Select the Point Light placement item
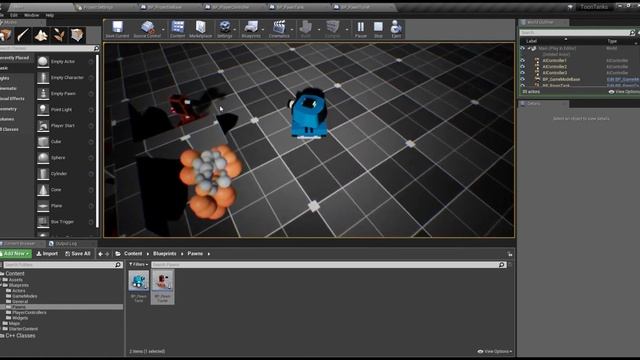Screen dimensions: 640x360 point(65,109)
